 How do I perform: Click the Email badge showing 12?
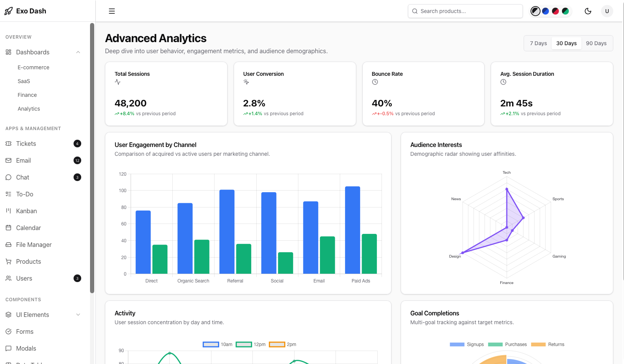(x=77, y=160)
